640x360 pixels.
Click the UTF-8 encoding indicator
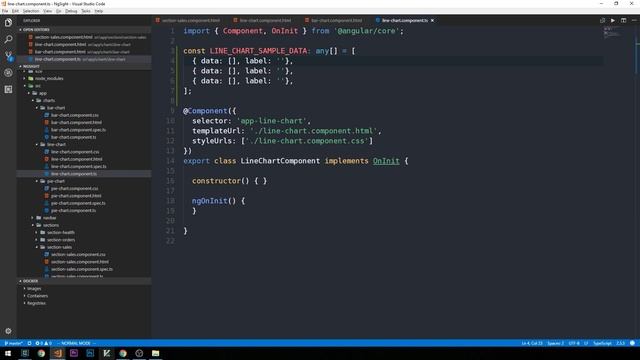pyautogui.click(x=573, y=343)
